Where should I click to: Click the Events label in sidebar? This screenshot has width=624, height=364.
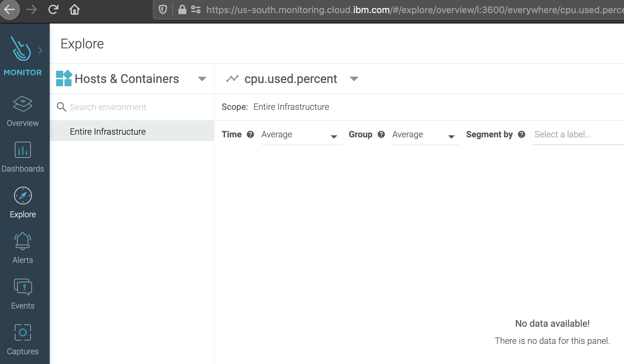pyautogui.click(x=23, y=306)
